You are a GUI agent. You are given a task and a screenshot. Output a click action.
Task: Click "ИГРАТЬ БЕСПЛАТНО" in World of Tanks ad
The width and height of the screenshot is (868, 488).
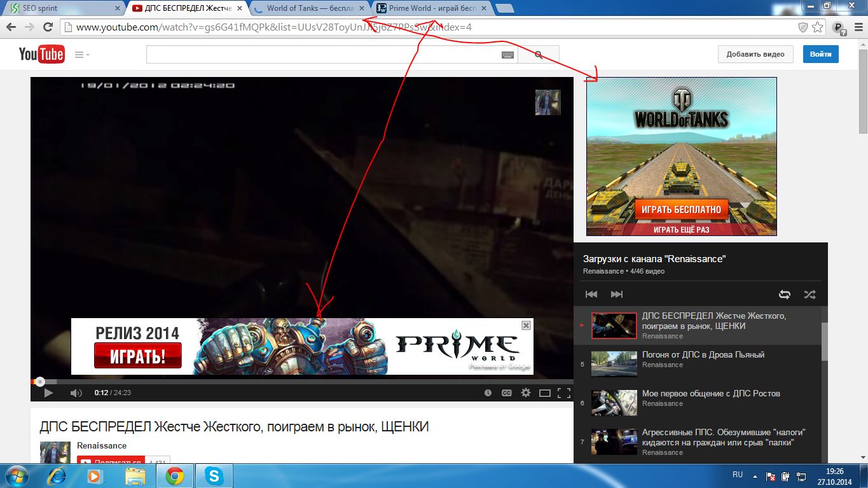tap(680, 209)
